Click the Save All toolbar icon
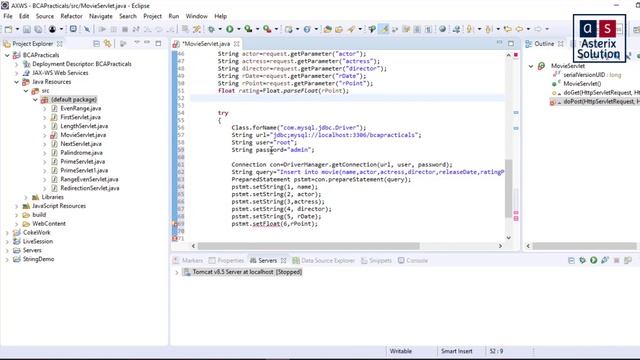 point(38,29)
